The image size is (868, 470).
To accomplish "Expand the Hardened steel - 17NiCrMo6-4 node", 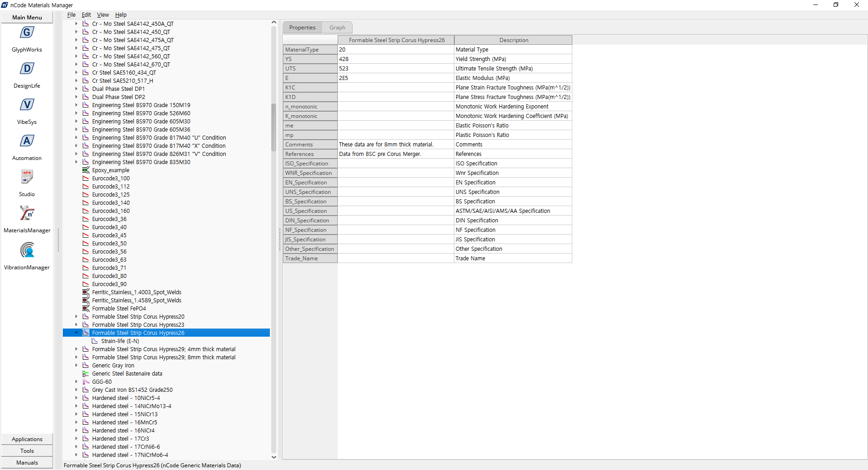I will (76, 455).
